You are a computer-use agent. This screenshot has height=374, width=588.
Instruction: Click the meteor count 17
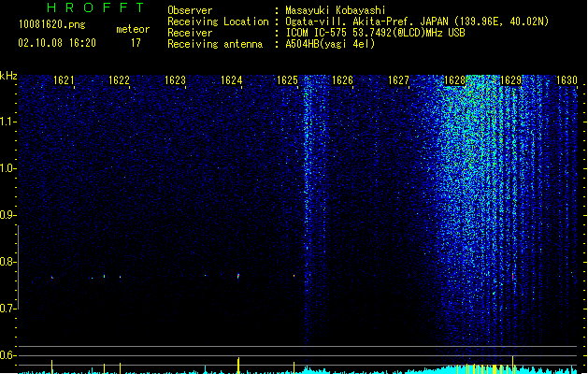pyautogui.click(x=136, y=43)
